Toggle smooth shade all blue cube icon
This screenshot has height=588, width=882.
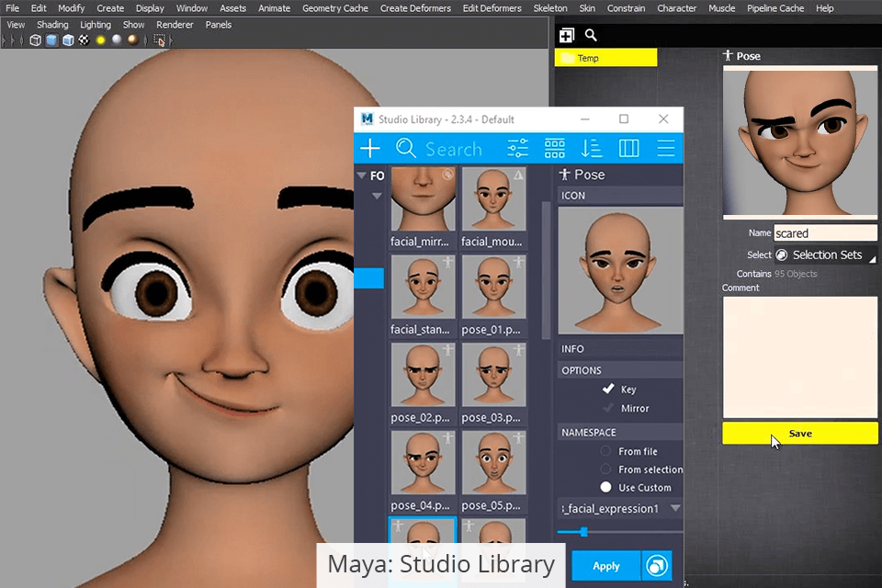[51, 40]
